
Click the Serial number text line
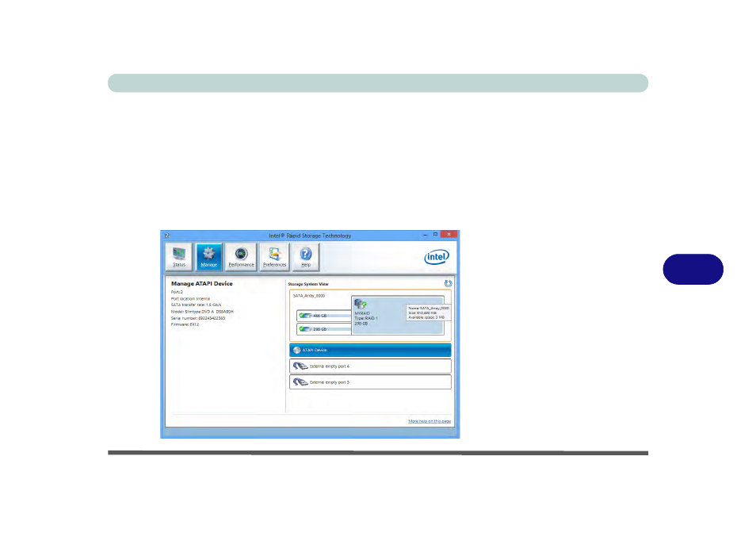[197, 318]
